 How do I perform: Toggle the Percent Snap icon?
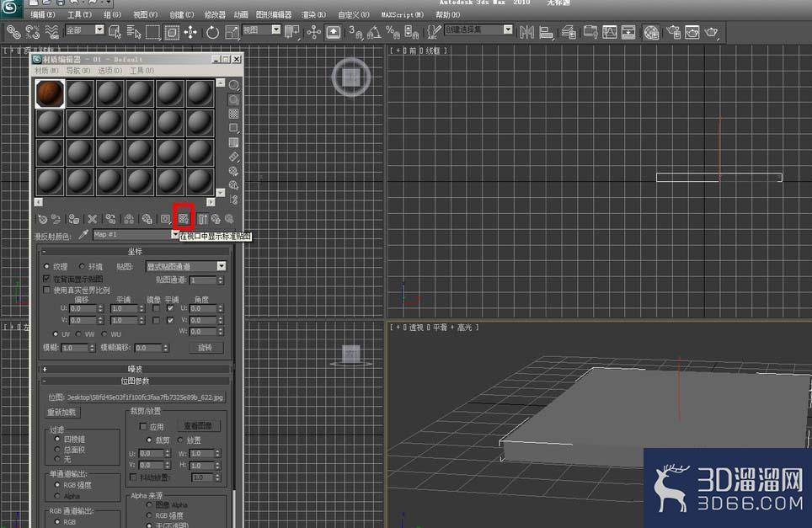click(x=393, y=33)
